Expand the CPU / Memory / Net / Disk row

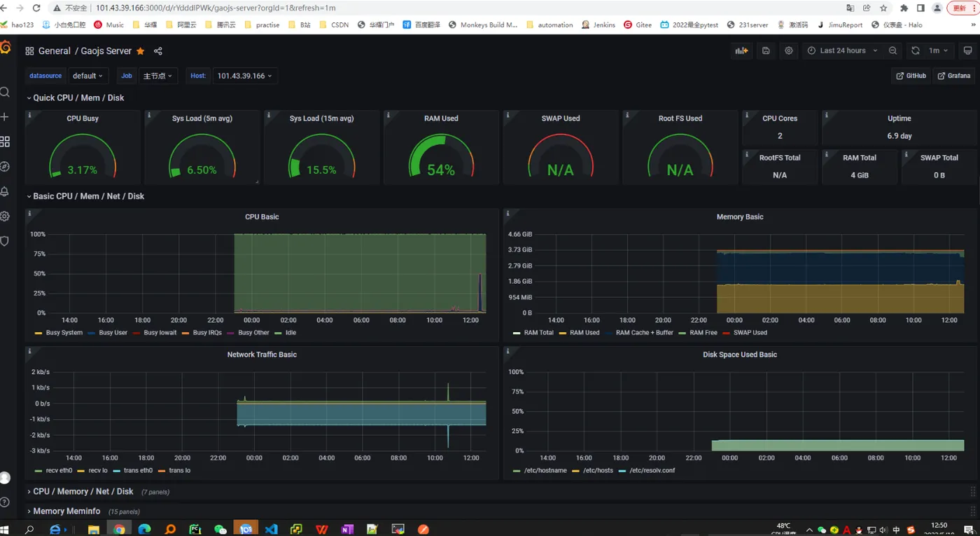(83, 492)
